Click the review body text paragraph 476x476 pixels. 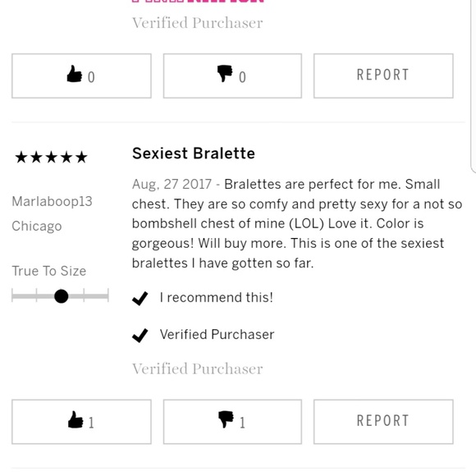pos(297,224)
